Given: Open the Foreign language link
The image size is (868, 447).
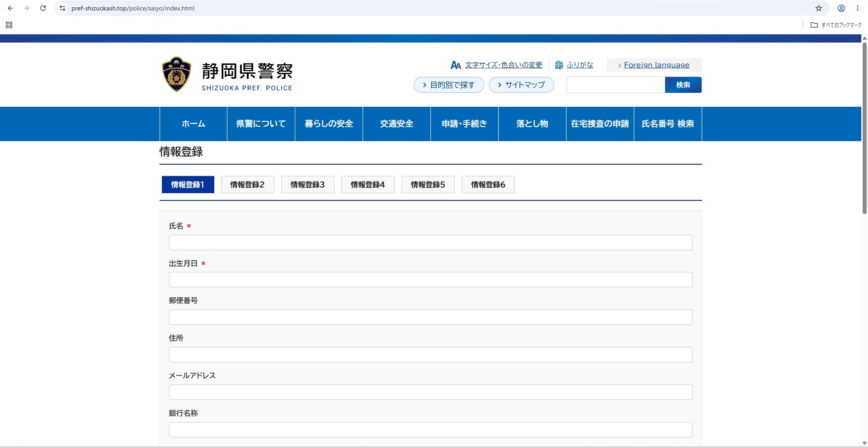Looking at the screenshot, I should click(656, 65).
